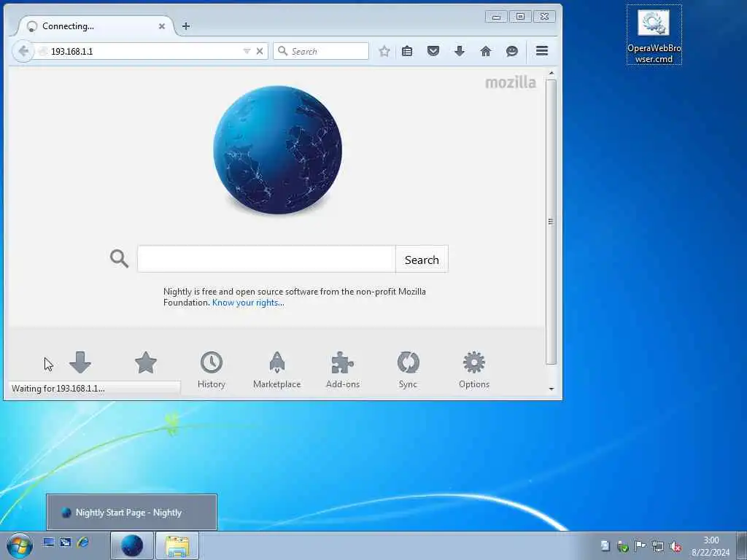Screen dimensions: 747x560
Task: Show bookmarks list icon in toolbar
Action: [x=407, y=51]
